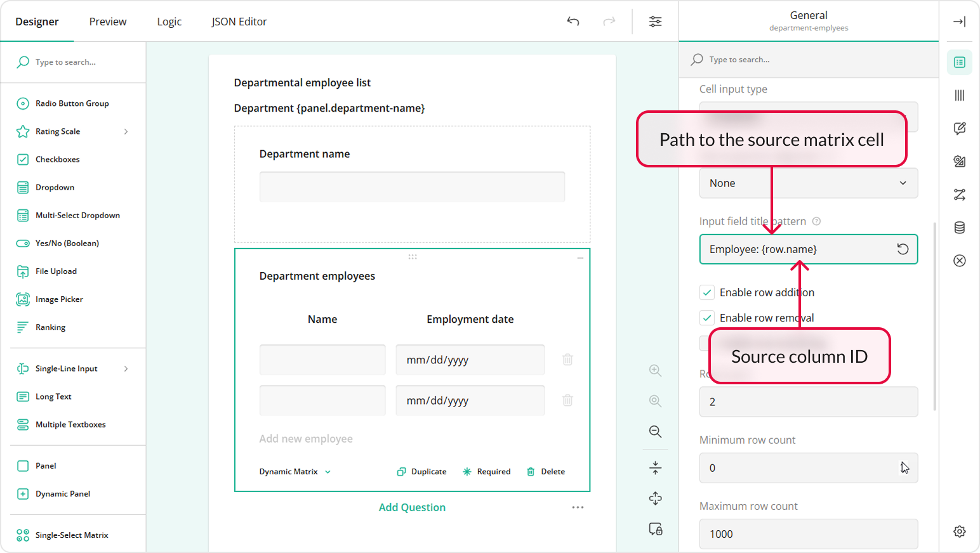Image resolution: width=980 pixels, height=553 pixels.
Task: Open the Logic properties icon in sidebar
Action: click(959, 195)
